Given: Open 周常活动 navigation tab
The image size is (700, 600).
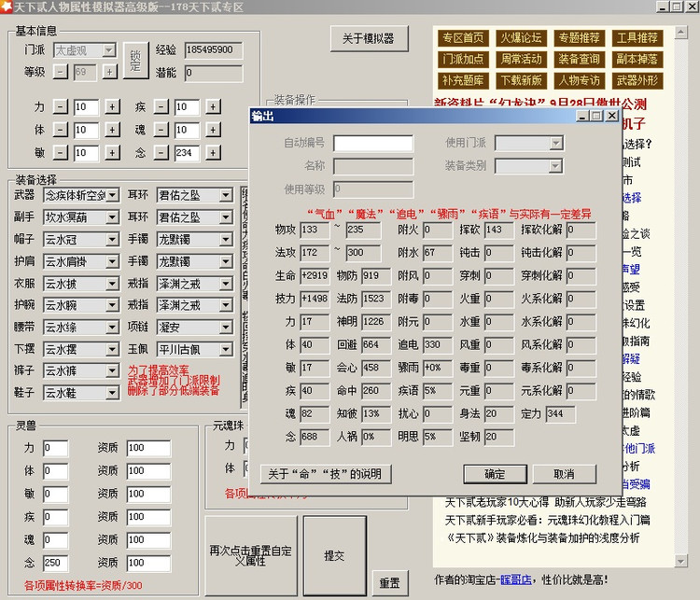Looking at the screenshot, I should (x=521, y=59).
